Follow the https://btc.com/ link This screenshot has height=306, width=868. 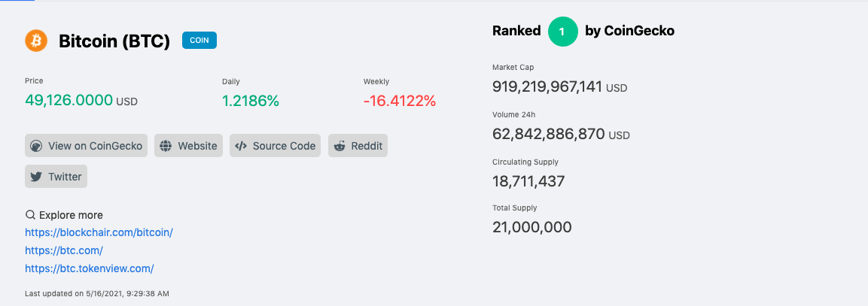64,250
